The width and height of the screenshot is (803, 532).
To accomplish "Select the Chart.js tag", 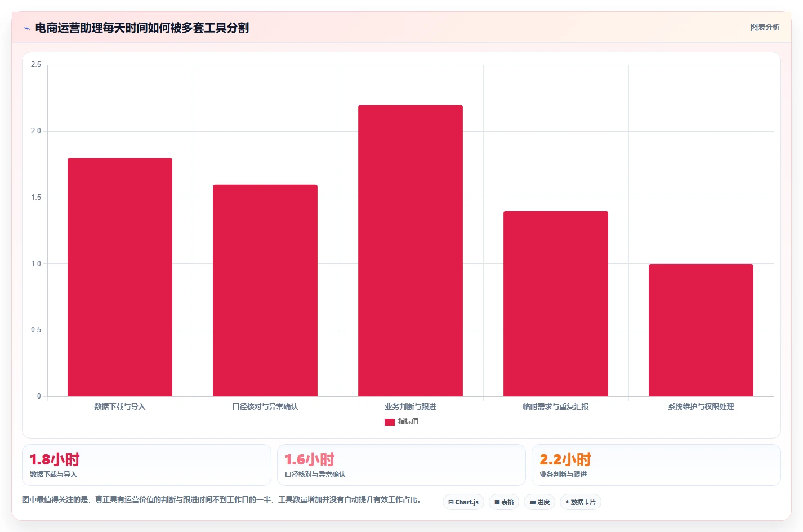I will pyautogui.click(x=463, y=502).
